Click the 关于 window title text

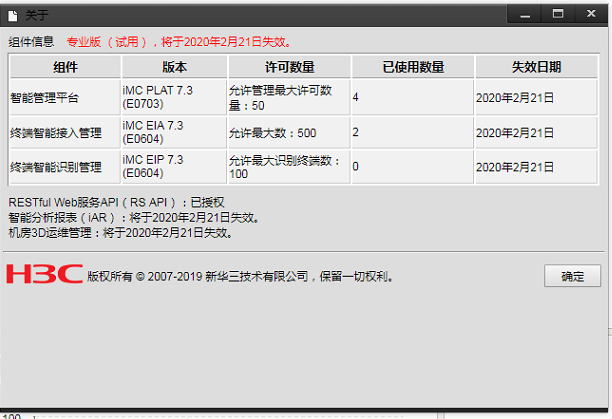pos(36,15)
